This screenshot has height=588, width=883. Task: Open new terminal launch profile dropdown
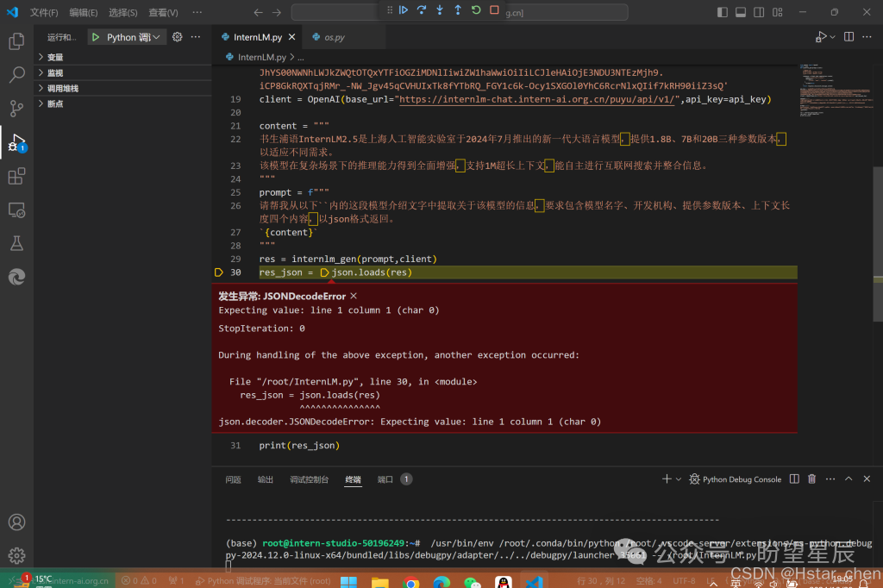[x=679, y=479]
